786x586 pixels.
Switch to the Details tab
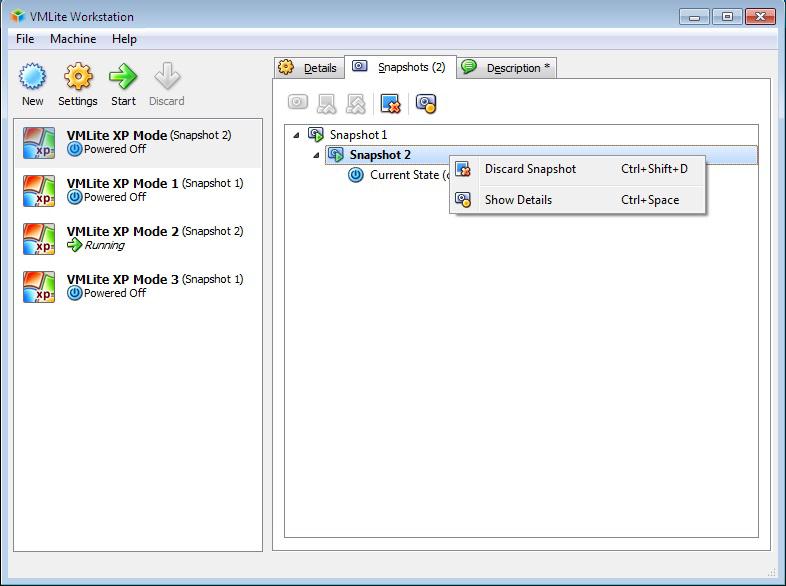[309, 68]
